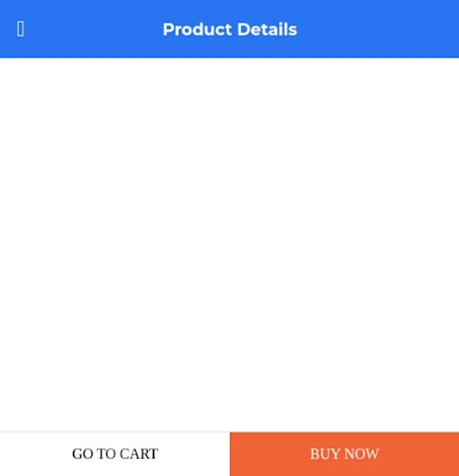Image resolution: width=459 pixels, height=476 pixels.
Task: Leave Product Details using the back icon
Action: (21, 29)
